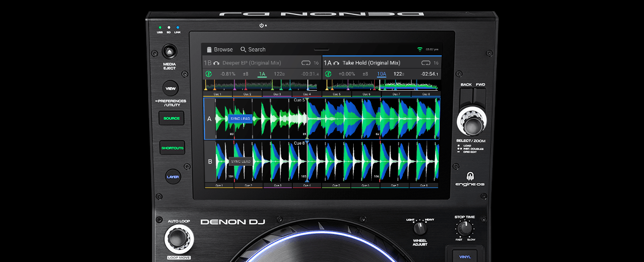Open the 10A key selector
Screen dimensions: 644x262
click(381, 74)
